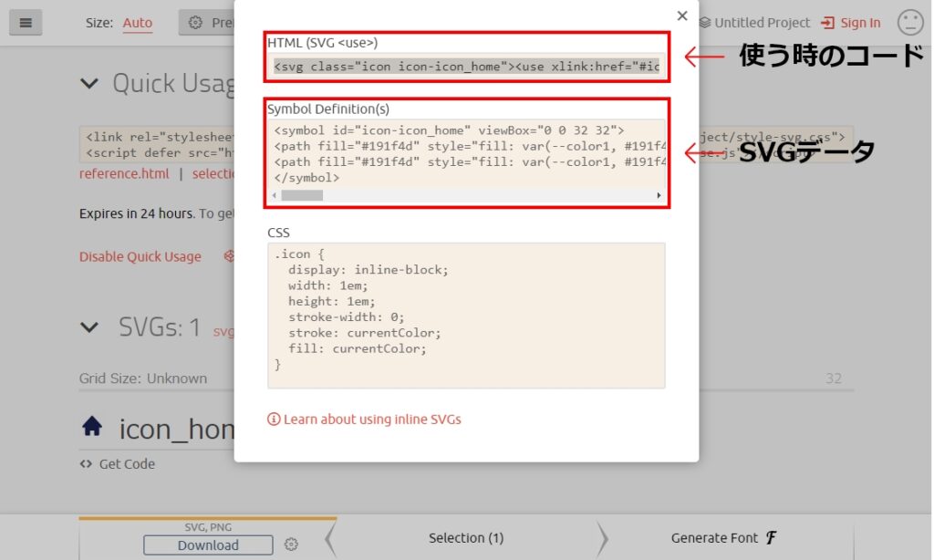Click the horizontal scrollbar thumb in Symbol Definition
The image size is (934, 560).
pos(302,195)
